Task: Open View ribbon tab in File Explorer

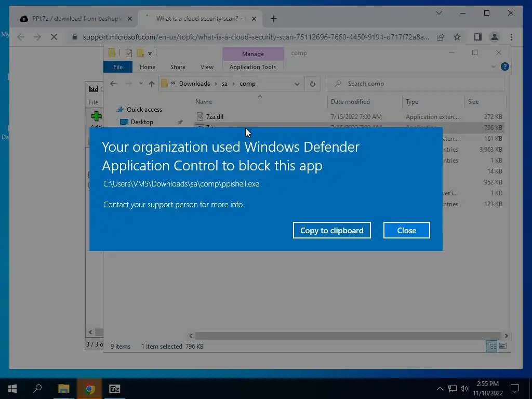Action: [x=207, y=67]
